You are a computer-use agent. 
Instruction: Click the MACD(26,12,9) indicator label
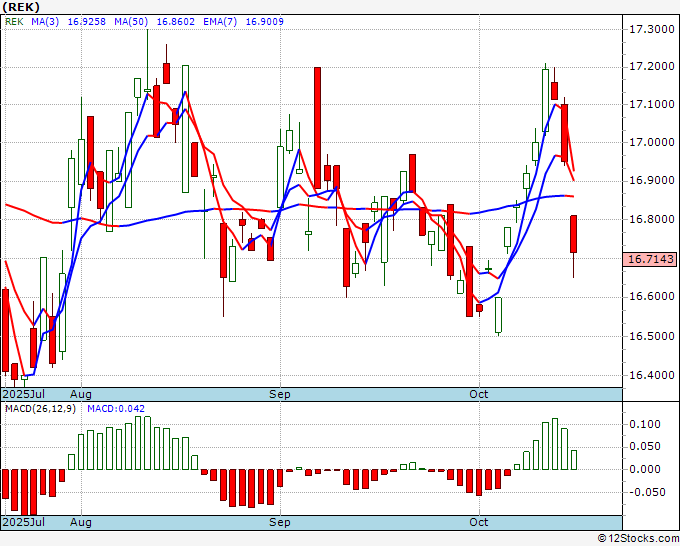point(40,409)
